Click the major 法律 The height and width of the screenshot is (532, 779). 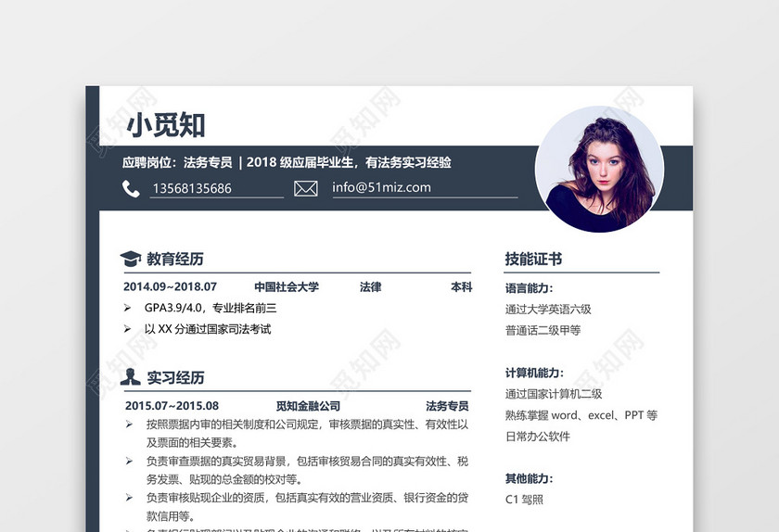pyautogui.click(x=371, y=286)
